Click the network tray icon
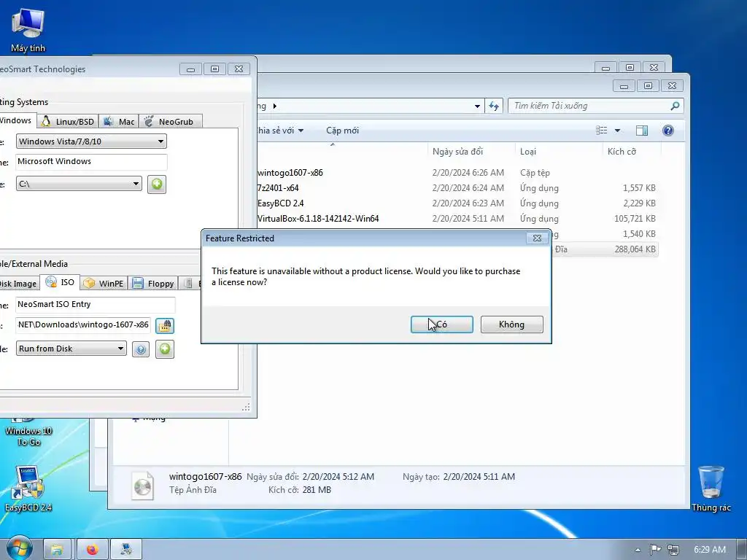Screen dimensions: 747x560 [x=673, y=550]
